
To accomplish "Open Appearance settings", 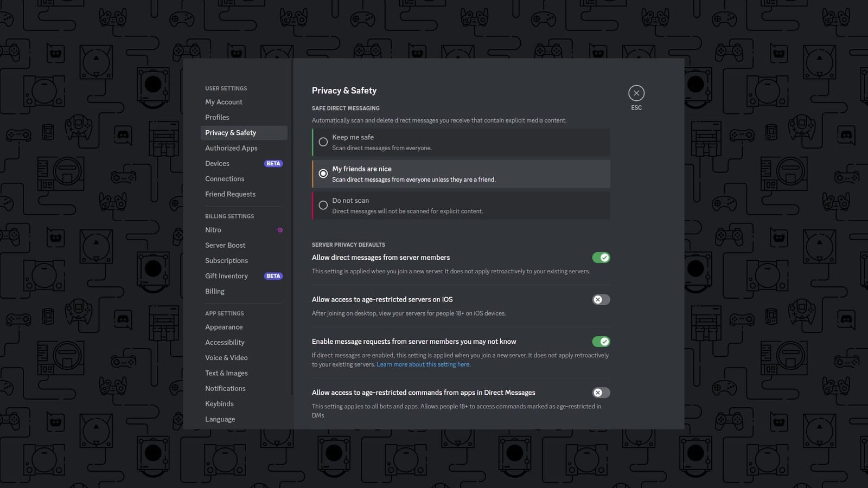I will pyautogui.click(x=224, y=326).
